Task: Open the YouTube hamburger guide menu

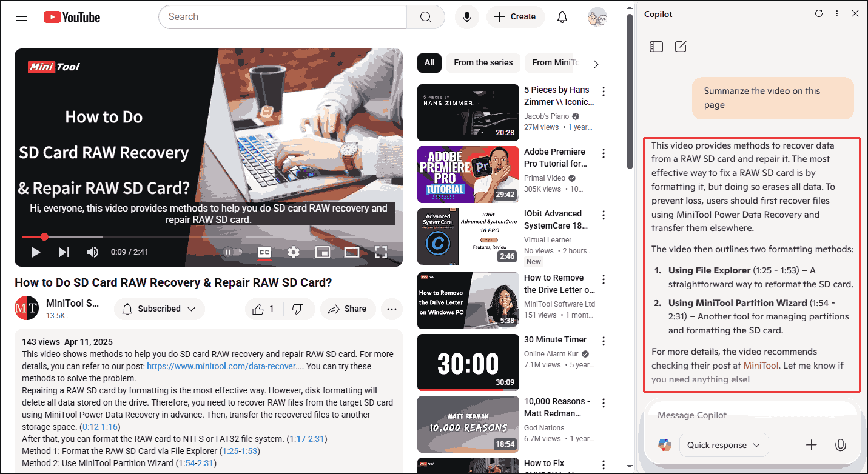Action: [22, 17]
